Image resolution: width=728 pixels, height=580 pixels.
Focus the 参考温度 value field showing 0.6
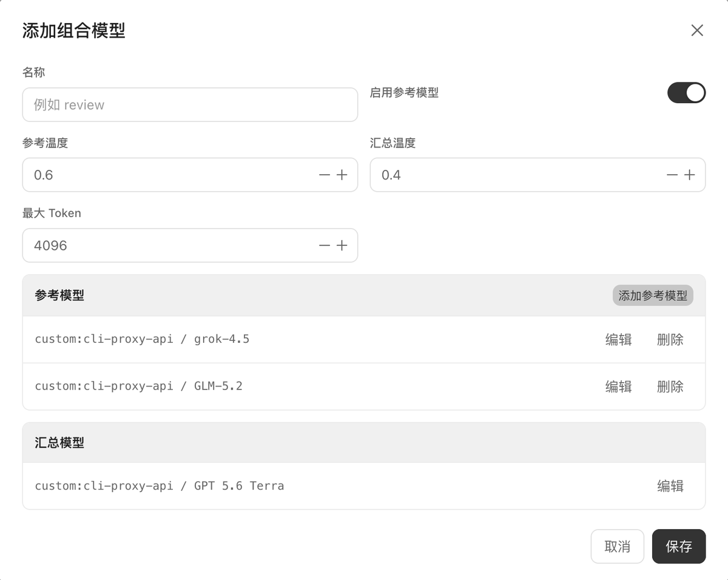170,175
